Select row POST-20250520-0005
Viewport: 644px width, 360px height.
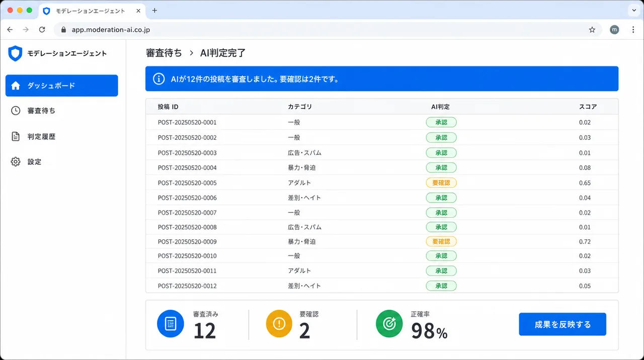(x=382, y=183)
